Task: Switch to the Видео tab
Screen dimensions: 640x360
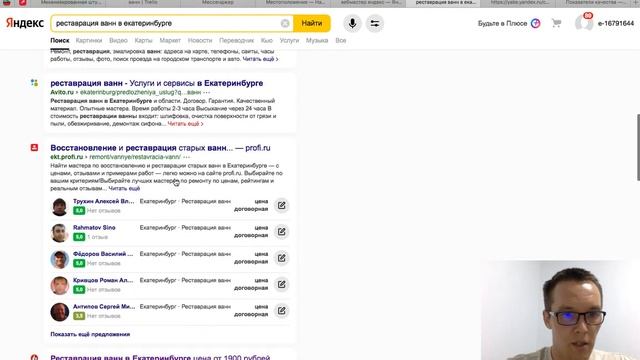Action: coord(118,40)
